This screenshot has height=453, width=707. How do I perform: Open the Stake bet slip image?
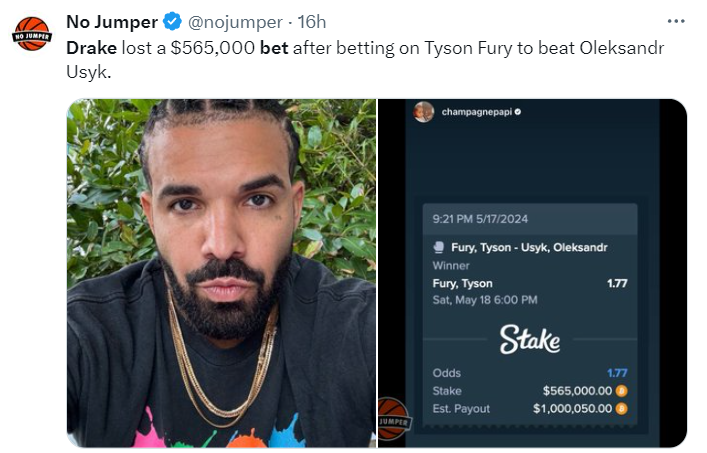tap(532, 272)
